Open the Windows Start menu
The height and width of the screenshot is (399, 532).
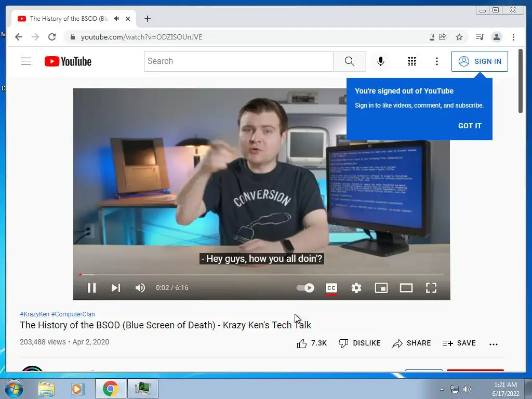[x=14, y=389]
